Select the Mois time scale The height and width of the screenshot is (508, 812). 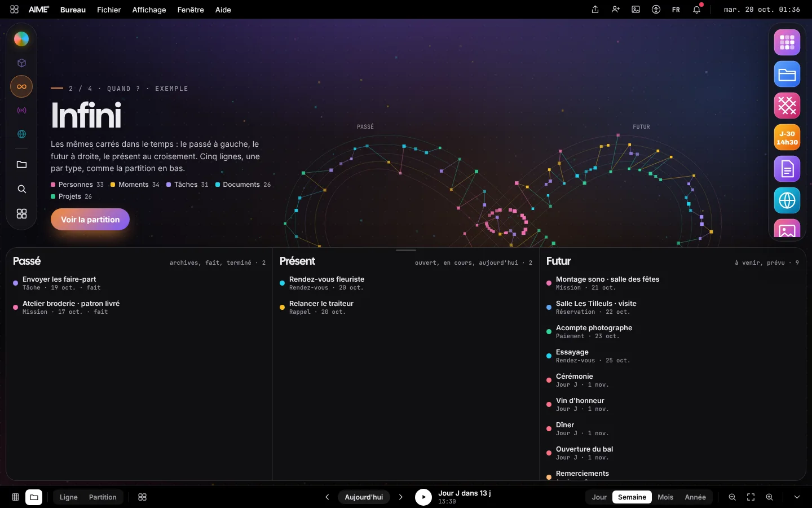click(x=665, y=497)
